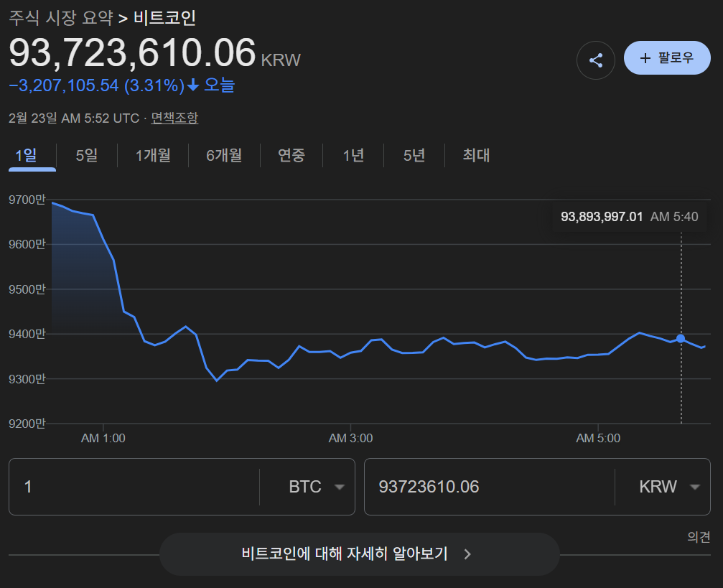Click the 93,723,610.06 price heading
Viewport: 723px width, 588px height.
point(132,53)
